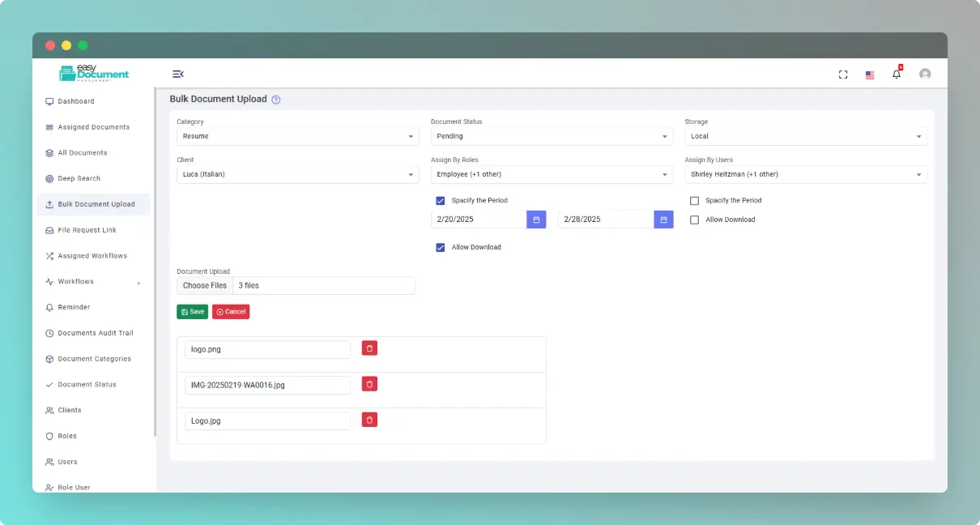
Task: Click the Document Categories box icon
Action: click(x=49, y=359)
